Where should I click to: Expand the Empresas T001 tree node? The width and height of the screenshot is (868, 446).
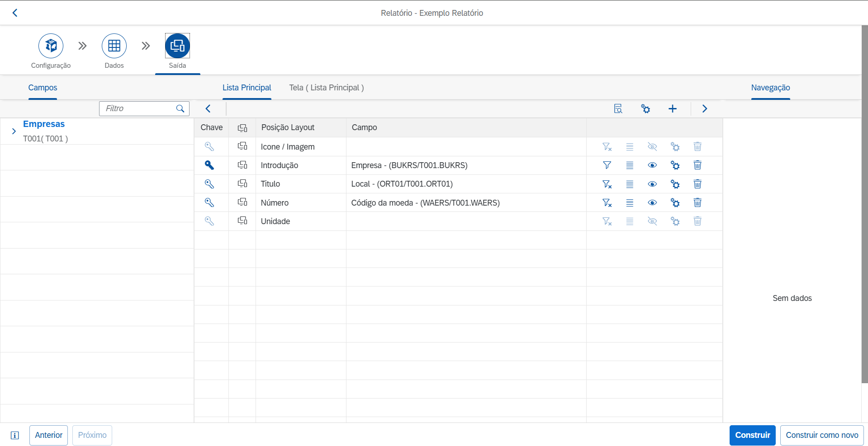pyautogui.click(x=14, y=131)
